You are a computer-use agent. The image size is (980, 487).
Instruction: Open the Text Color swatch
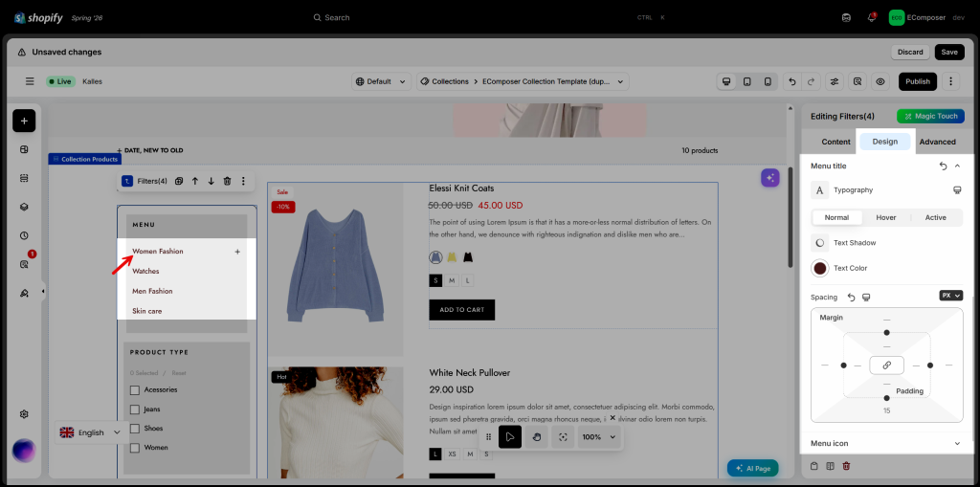pos(820,268)
